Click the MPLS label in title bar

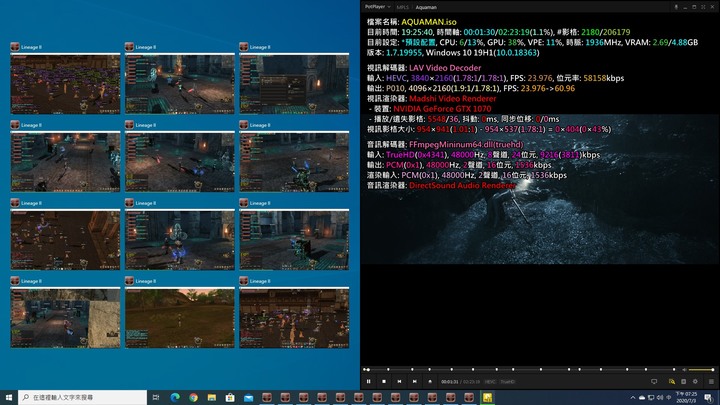click(402, 7)
